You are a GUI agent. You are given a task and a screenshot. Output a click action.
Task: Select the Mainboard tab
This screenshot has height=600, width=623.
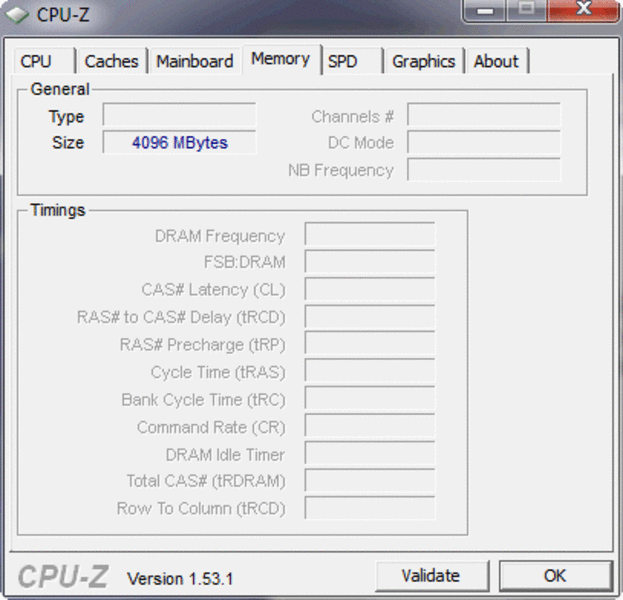[x=195, y=61]
